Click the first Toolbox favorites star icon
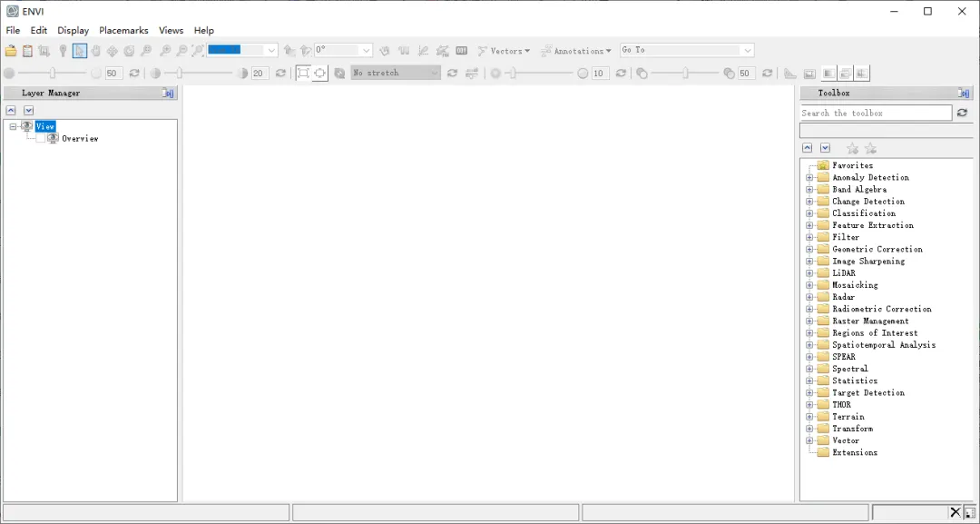980x524 pixels. [852, 148]
